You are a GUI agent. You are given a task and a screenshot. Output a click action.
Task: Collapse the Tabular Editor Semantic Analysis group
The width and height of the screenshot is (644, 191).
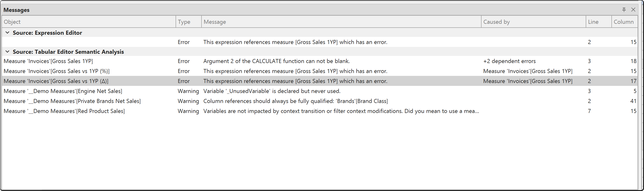pos(8,52)
